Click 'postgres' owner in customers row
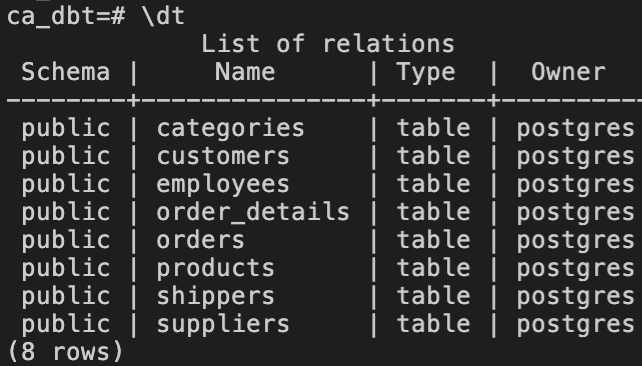642x366 pixels. (576, 157)
